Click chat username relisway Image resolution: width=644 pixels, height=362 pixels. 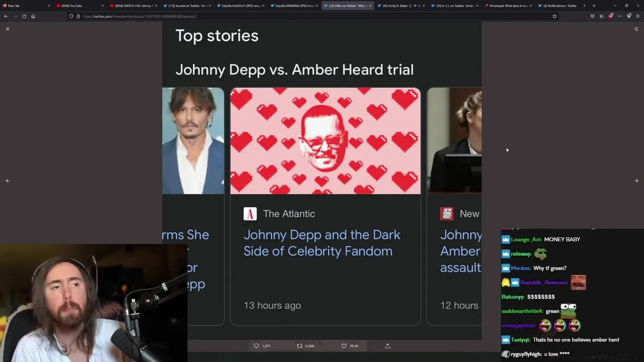521,254
